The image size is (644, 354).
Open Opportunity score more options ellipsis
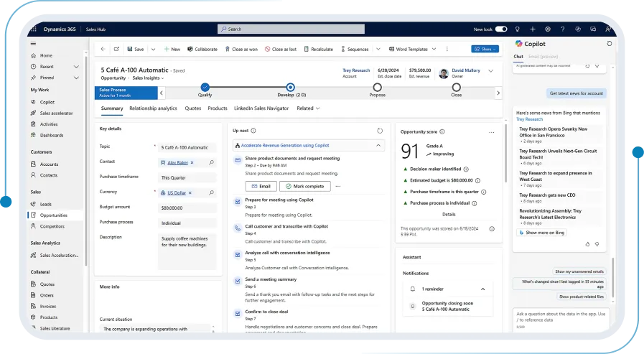coord(492,132)
